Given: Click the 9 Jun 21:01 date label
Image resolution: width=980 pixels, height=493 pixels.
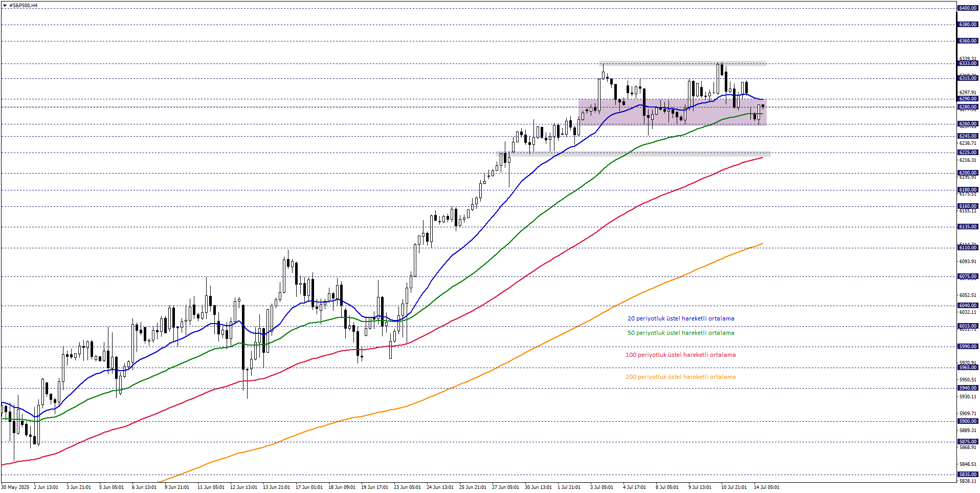Looking at the screenshot, I should point(177,487).
